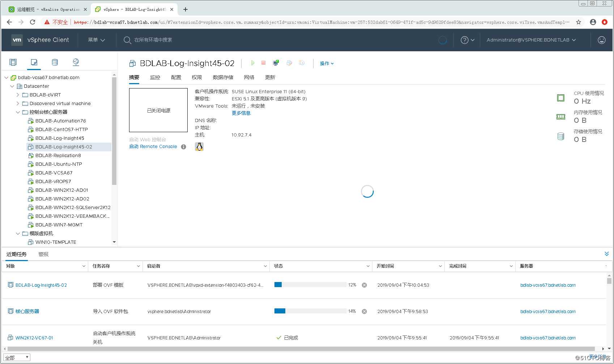Image resolution: width=614 pixels, height=364 pixels.
Task: Open the 操作 actions dropdown
Action: point(327,63)
